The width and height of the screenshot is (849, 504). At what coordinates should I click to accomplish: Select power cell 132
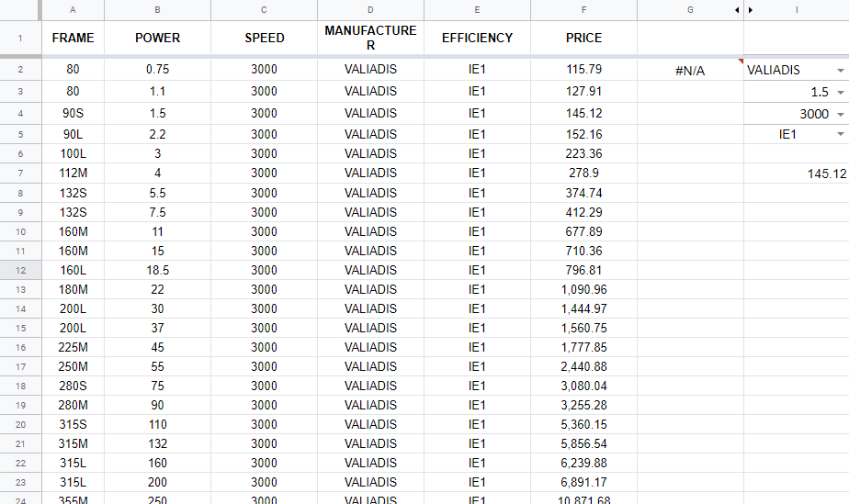tap(157, 444)
